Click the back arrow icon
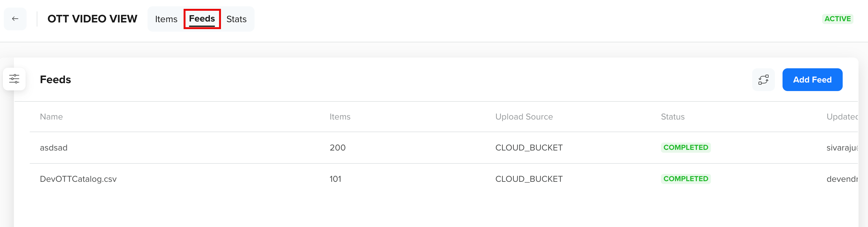This screenshot has height=227, width=868. [x=15, y=19]
